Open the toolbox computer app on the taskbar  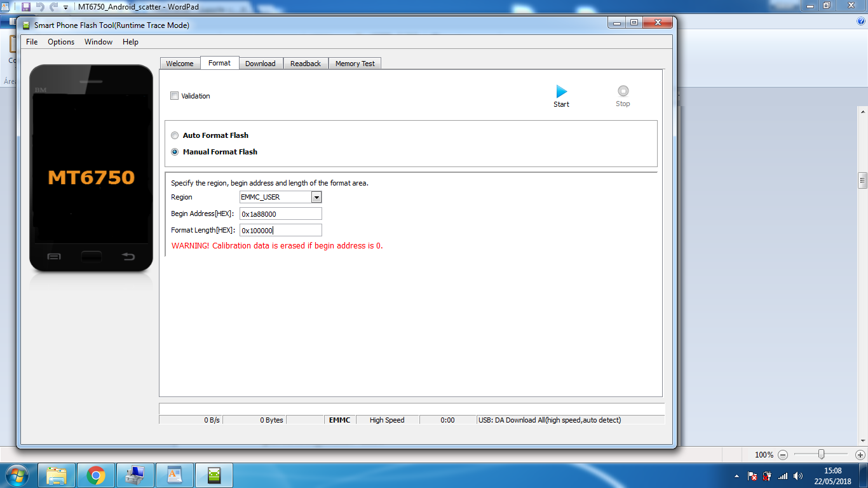(135, 475)
